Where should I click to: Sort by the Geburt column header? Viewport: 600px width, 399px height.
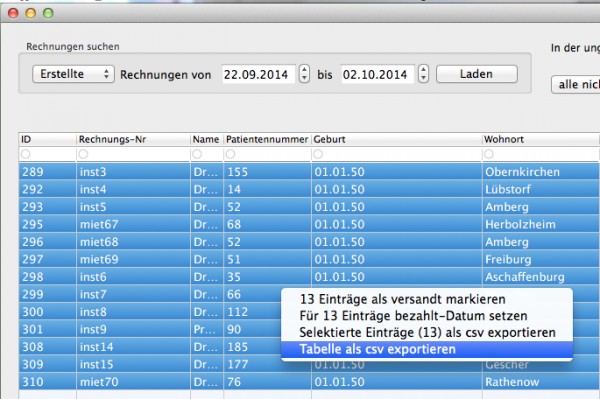[396, 139]
